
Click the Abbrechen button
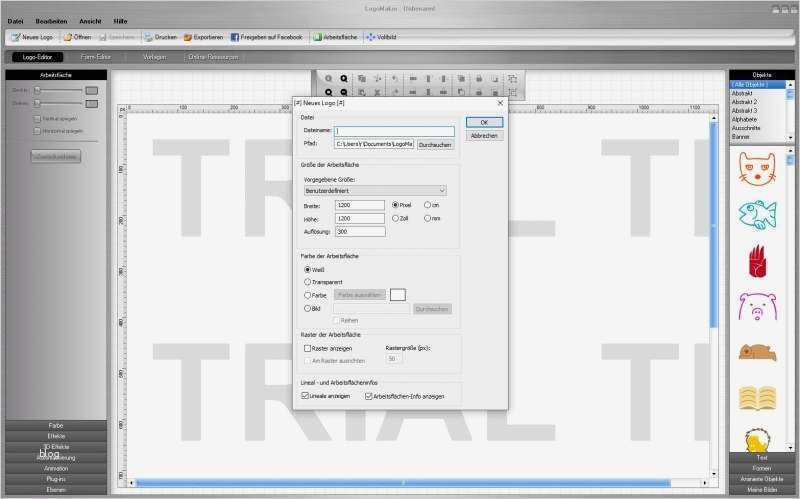point(484,136)
